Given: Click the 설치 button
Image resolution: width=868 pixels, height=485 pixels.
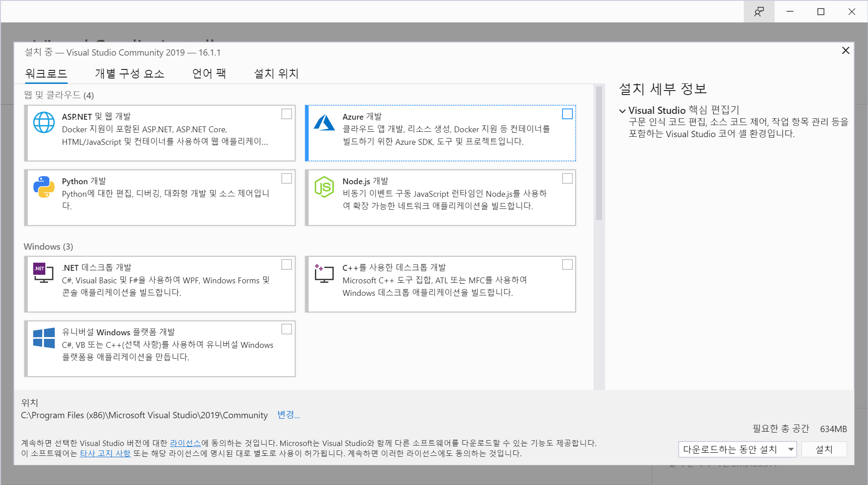Looking at the screenshot, I should click(824, 449).
